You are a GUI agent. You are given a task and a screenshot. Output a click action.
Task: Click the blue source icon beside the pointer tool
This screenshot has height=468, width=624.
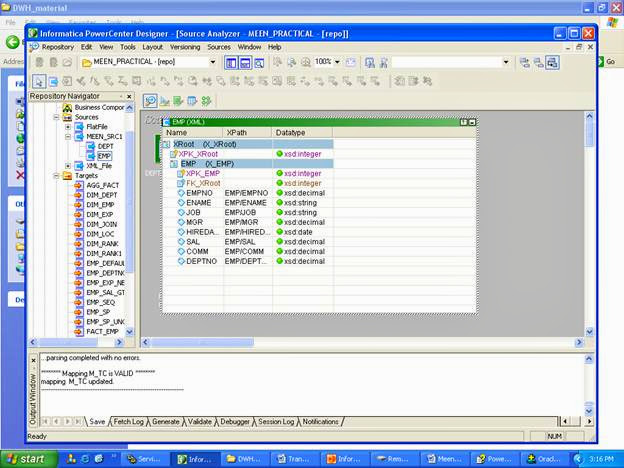tap(53, 82)
